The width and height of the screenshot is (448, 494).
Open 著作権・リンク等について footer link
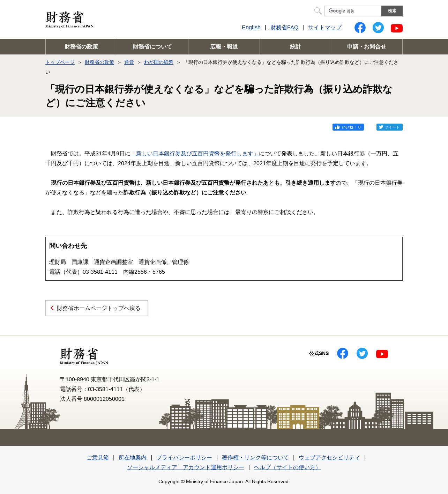pyautogui.click(x=255, y=457)
